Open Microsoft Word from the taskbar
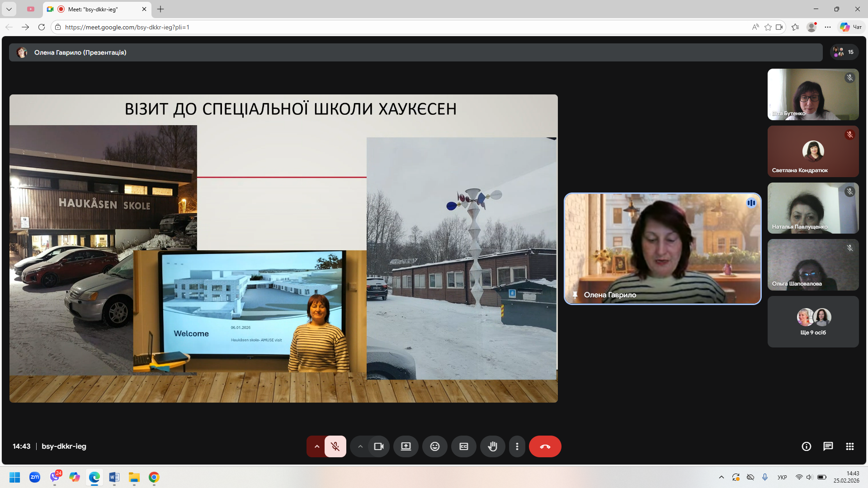This screenshot has height=488, width=868. point(114,477)
